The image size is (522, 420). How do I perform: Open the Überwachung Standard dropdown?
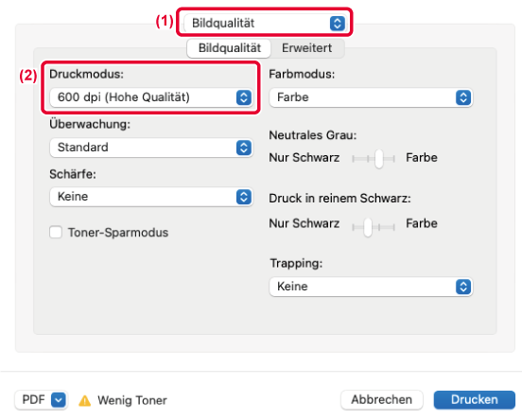(151, 148)
